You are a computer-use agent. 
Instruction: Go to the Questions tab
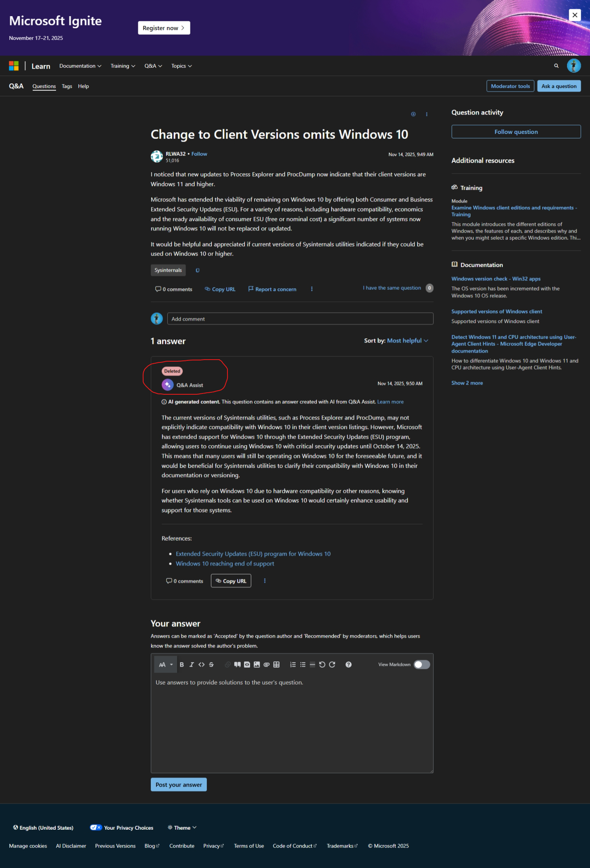click(44, 86)
